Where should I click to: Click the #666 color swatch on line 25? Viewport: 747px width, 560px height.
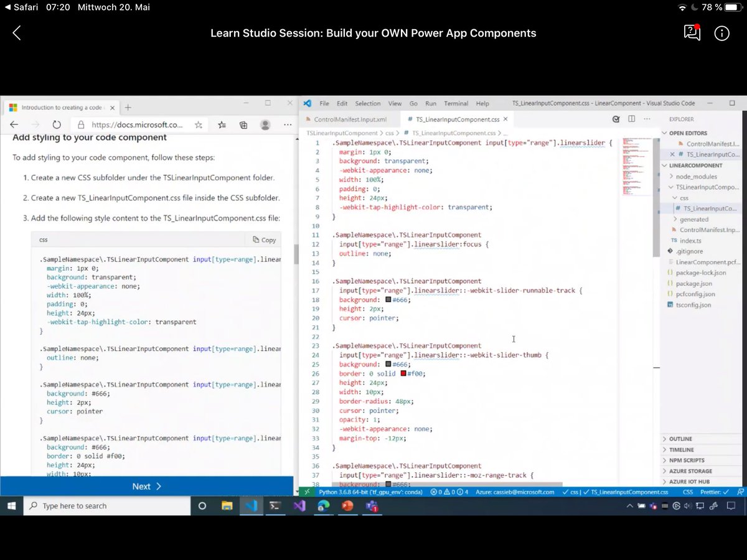coord(388,365)
